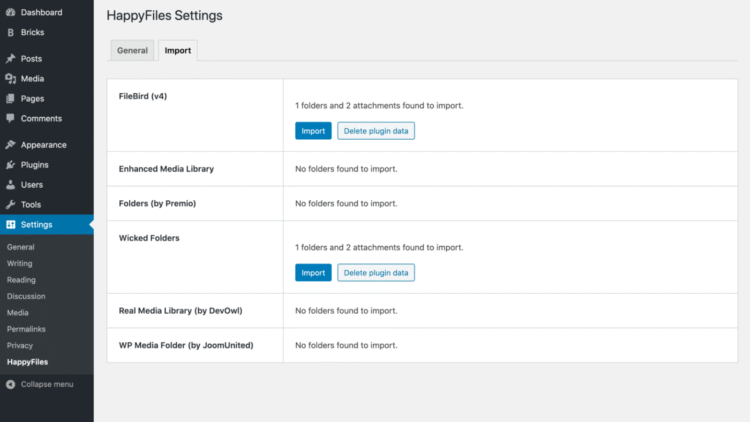Image resolution: width=750 pixels, height=422 pixels.
Task: Click the Folders (by Premio) row label
Action: pos(157,203)
